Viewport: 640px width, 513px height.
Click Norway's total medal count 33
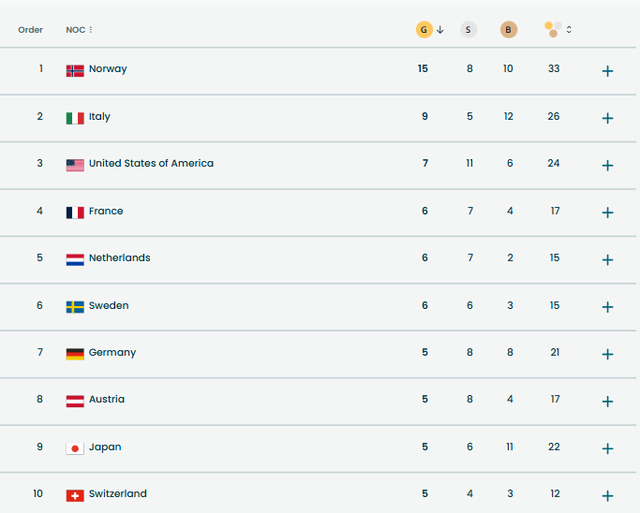[553, 69]
